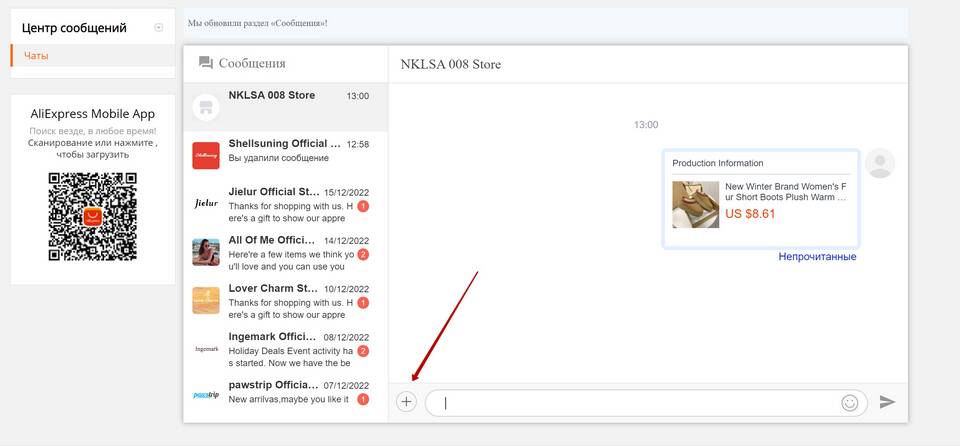The height and width of the screenshot is (446, 960).
Task: Click the NKLSA 008 Store chat header
Action: tap(451, 64)
